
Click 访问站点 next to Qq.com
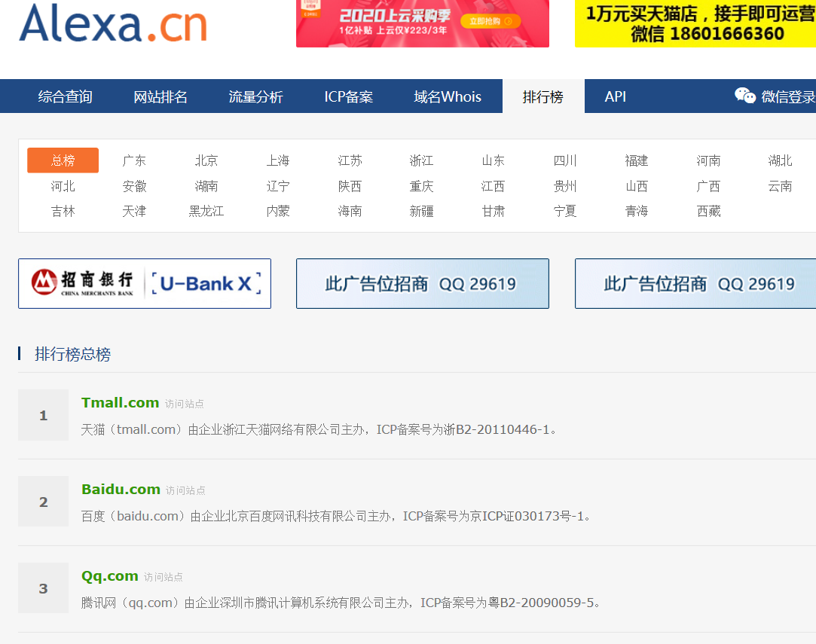(x=164, y=577)
